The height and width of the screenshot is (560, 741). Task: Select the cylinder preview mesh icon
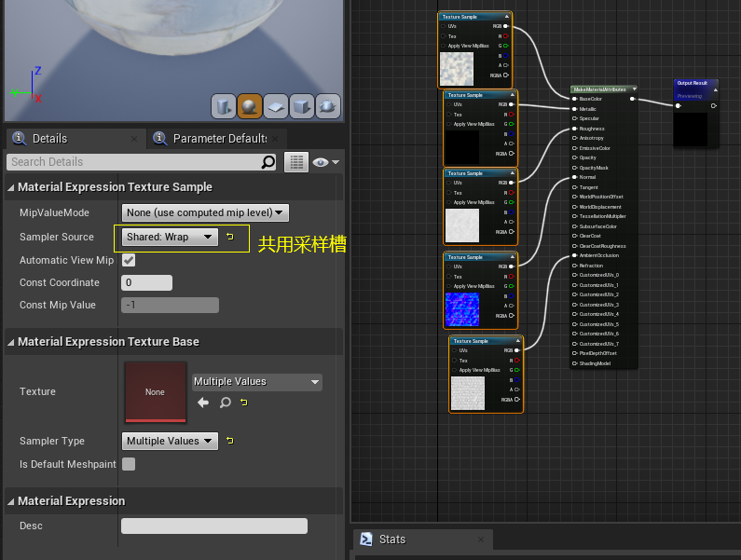[x=224, y=106]
